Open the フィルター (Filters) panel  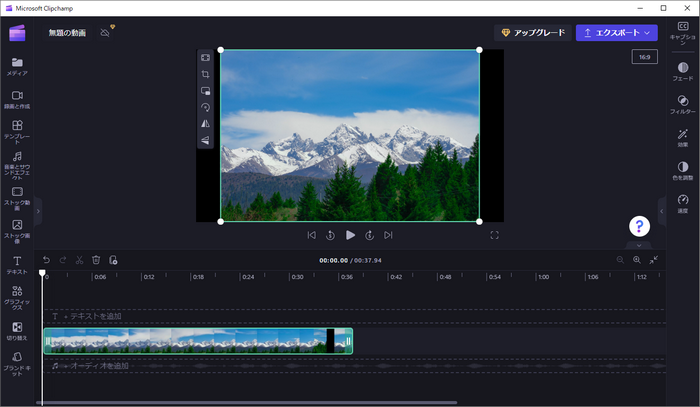(x=682, y=103)
